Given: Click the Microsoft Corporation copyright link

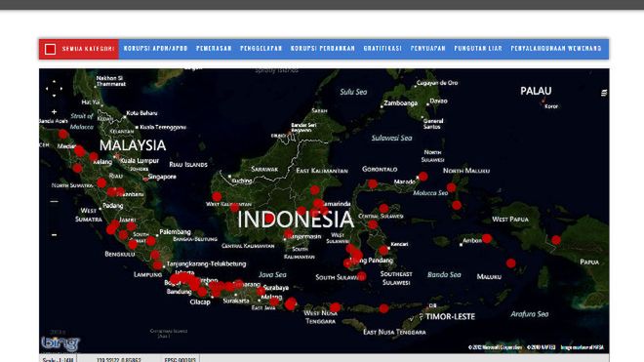Looking at the screenshot, I should tap(496, 347).
